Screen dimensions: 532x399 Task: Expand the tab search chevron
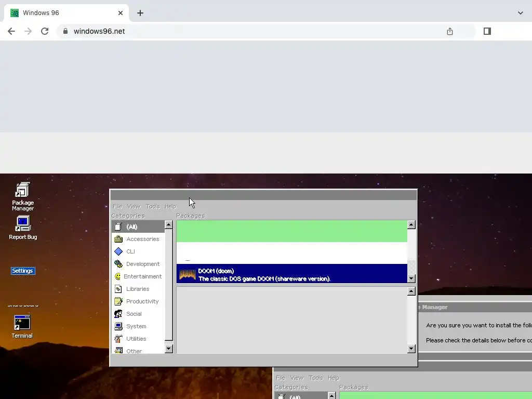coord(521,13)
